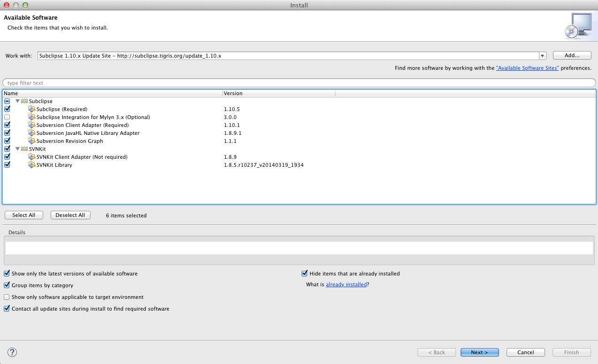Click the Add... button

coord(572,55)
